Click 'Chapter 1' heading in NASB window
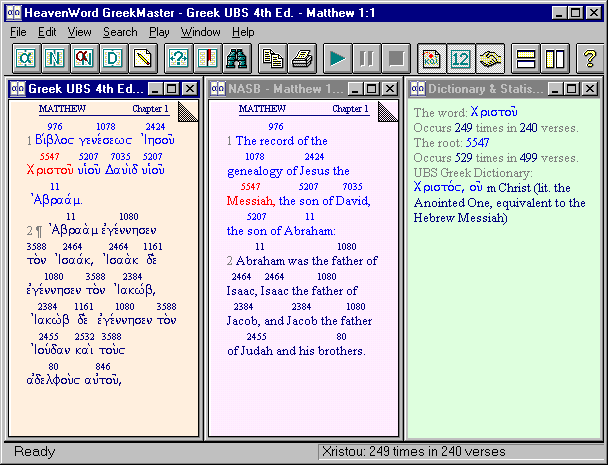This screenshot has width=608, height=465. (350, 109)
